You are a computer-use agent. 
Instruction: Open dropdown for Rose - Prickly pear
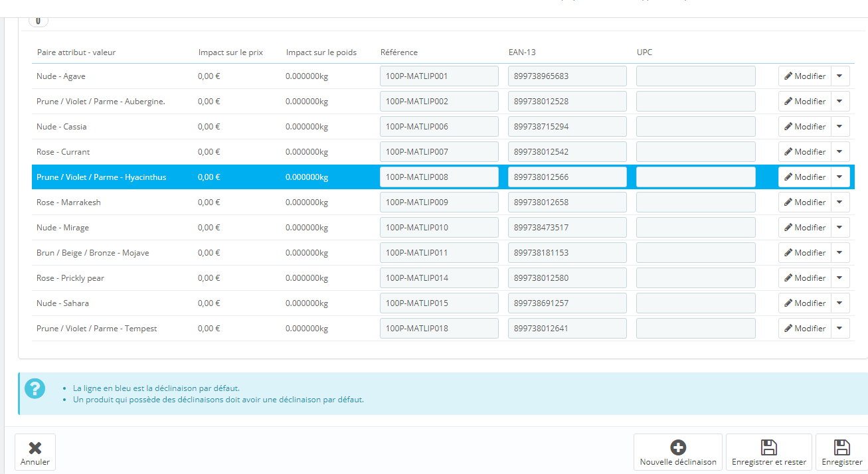pos(840,278)
